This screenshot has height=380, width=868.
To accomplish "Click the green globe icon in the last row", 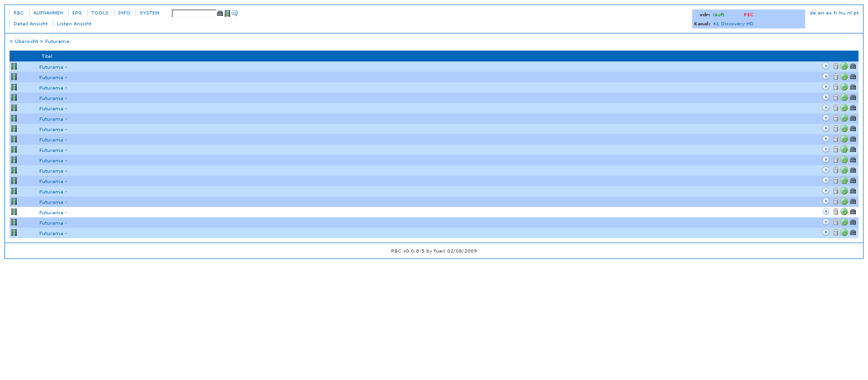I will click(x=844, y=233).
